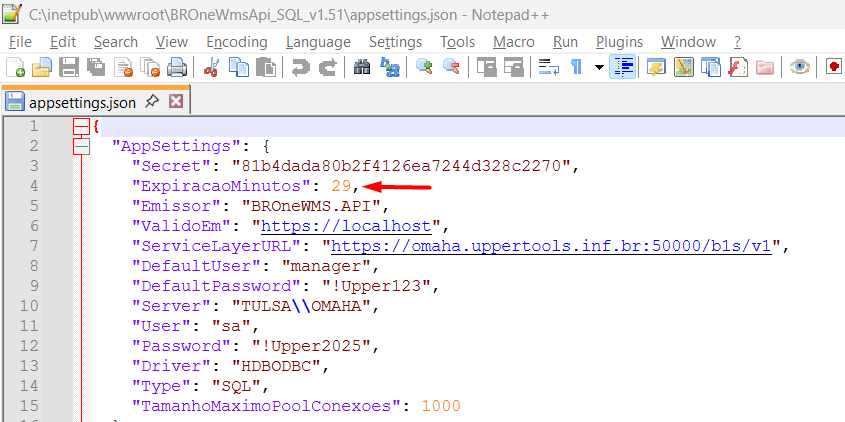This screenshot has height=422, width=845.
Task: Click the Save All toolbar icon
Action: 96,67
